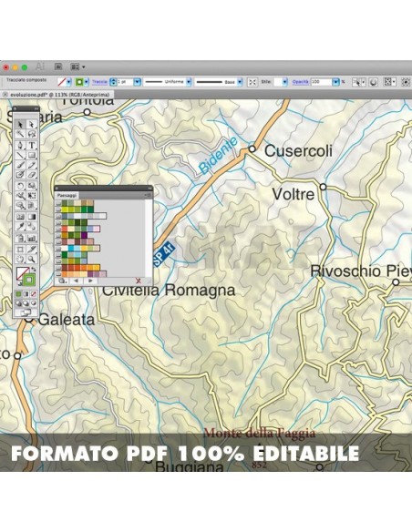Open the Fill color dropdown in control bar
The image size is (412, 532).
click(69, 82)
